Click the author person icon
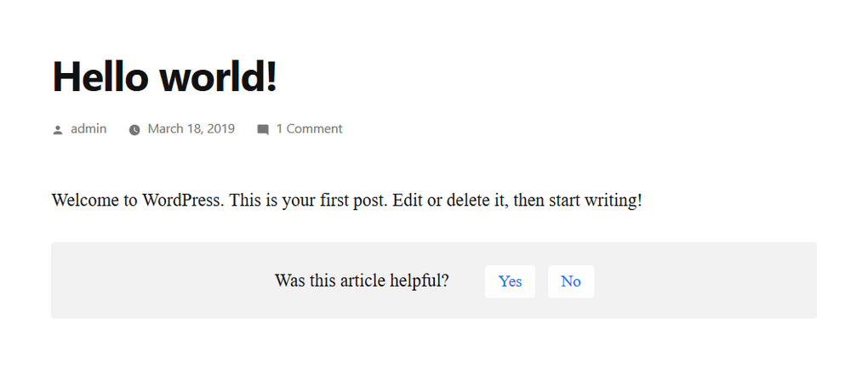The height and width of the screenshot is (380, 868). 58,130
